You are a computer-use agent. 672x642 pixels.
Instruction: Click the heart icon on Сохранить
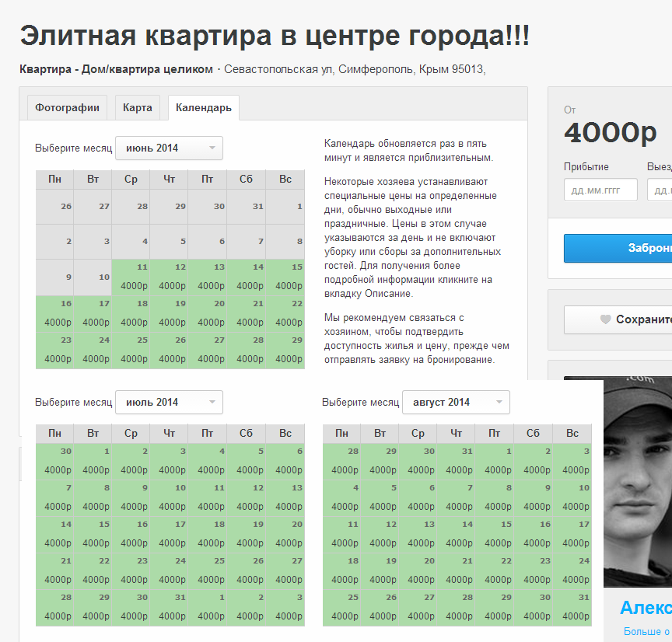(605, 319)
